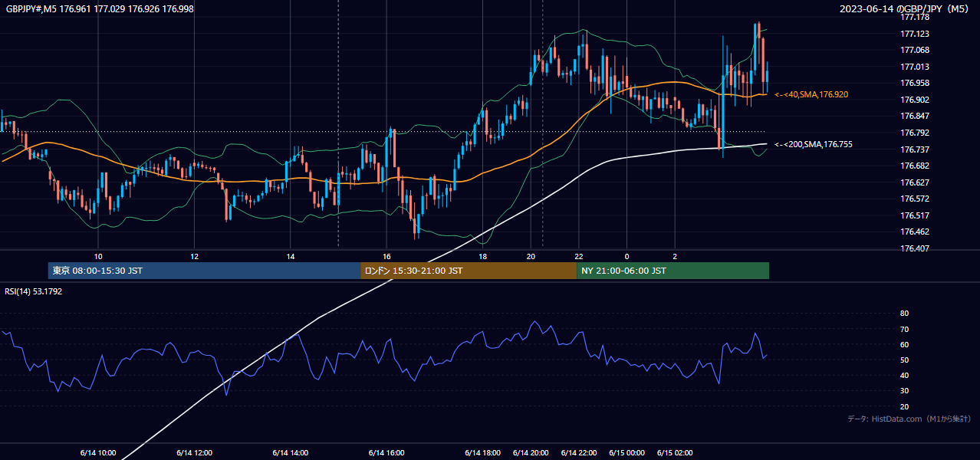
Task: Click the 6/14 10:00 date label
Action: pyautogui.click(x=98, y=452)
